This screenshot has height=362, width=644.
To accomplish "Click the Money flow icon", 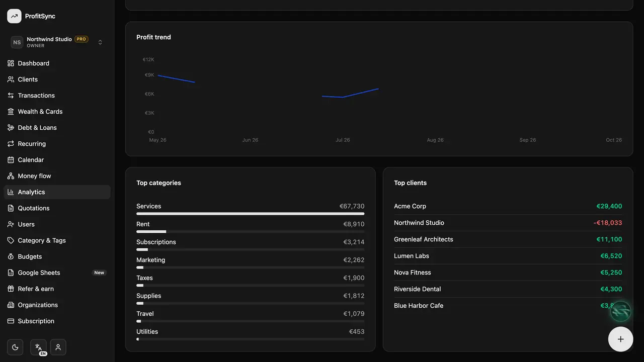I will (x=11, y=176).
